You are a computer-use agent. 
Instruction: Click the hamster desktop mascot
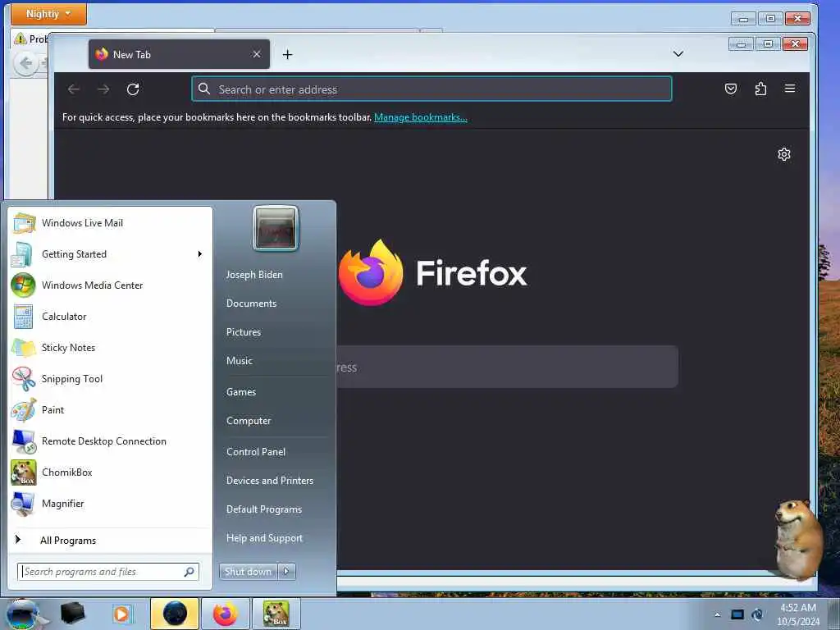tap(799, 541)
